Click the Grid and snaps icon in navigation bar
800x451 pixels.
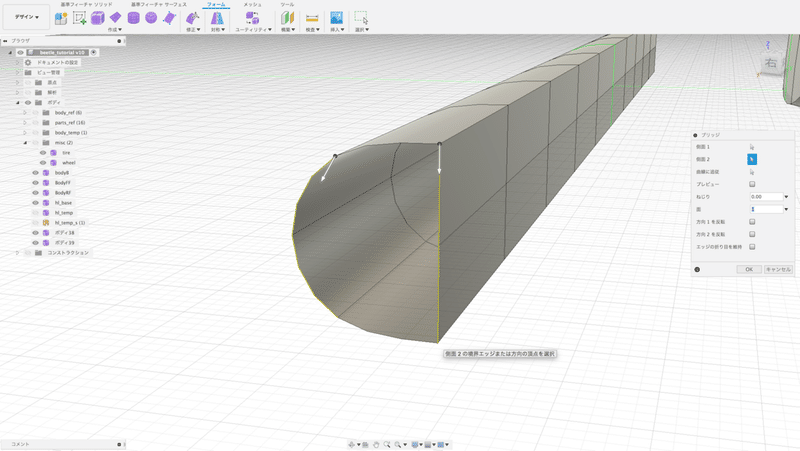point(428,445)
